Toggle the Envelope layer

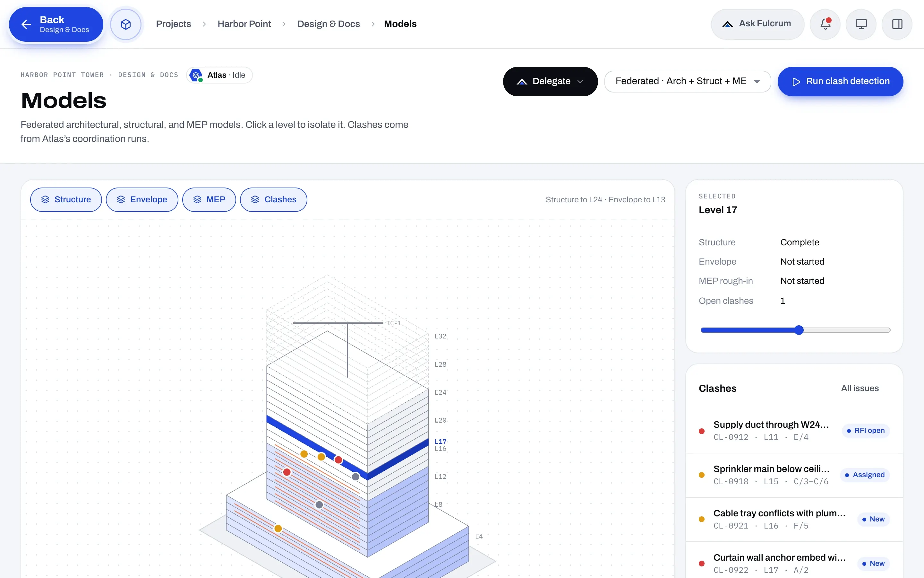point(142,199)
